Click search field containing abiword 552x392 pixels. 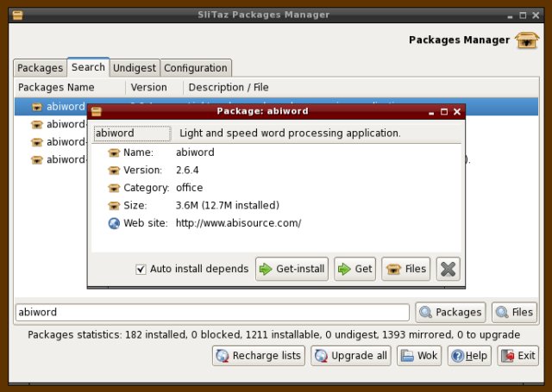pyautogui.click(x=212, y=312)
